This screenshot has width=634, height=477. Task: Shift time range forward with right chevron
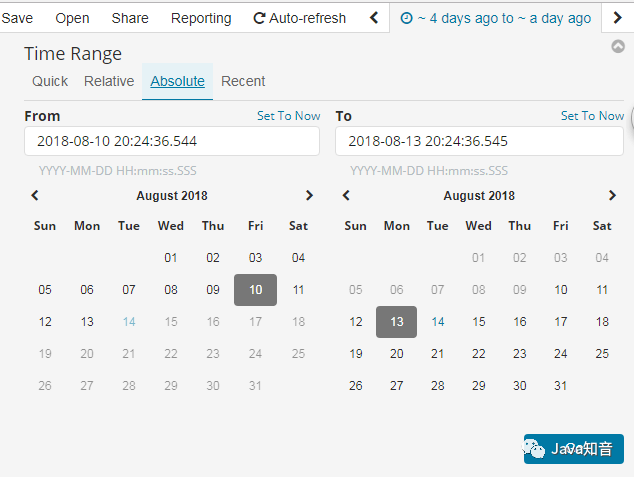(x=617, y=18)
